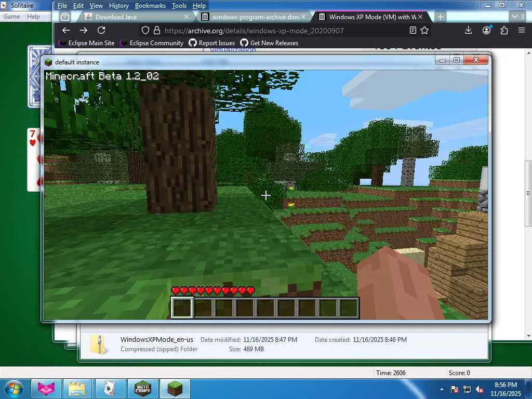Bookmark this page with the star
532x399 pixels.
point(424,31)
